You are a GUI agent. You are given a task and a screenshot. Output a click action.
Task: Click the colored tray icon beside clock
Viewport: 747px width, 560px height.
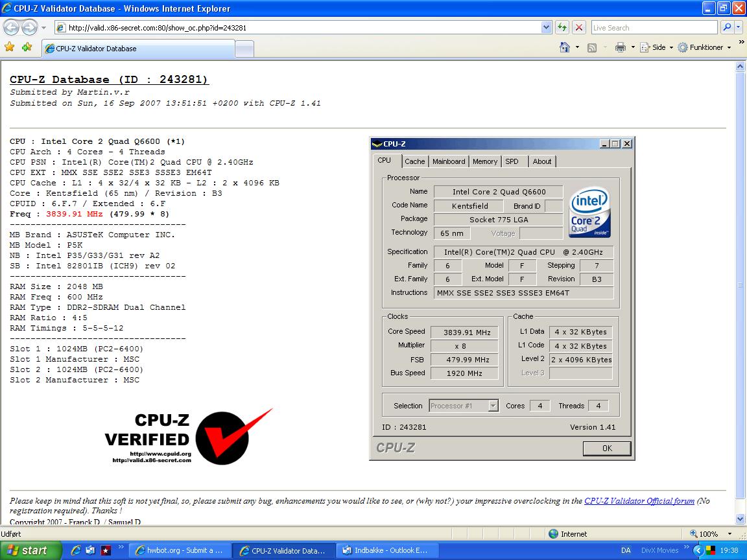click(x=711, y=550)
